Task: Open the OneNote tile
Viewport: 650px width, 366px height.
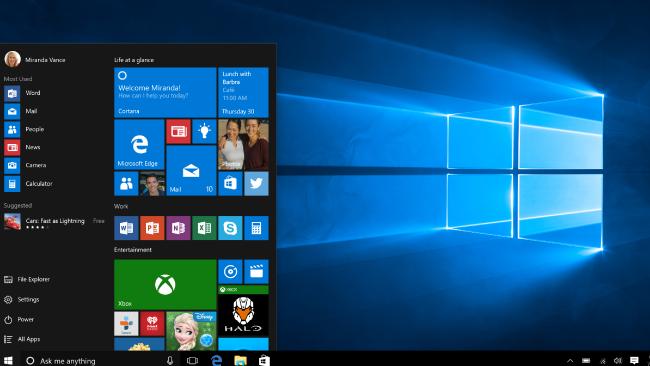Action: click(178, 228)
